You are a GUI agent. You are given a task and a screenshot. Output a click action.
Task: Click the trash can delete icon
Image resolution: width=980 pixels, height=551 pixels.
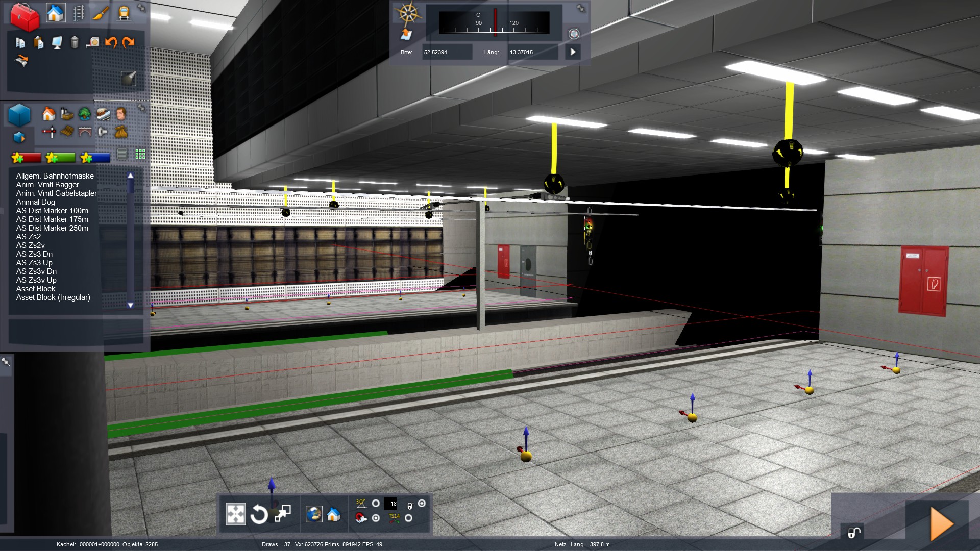tap(75, 42)
